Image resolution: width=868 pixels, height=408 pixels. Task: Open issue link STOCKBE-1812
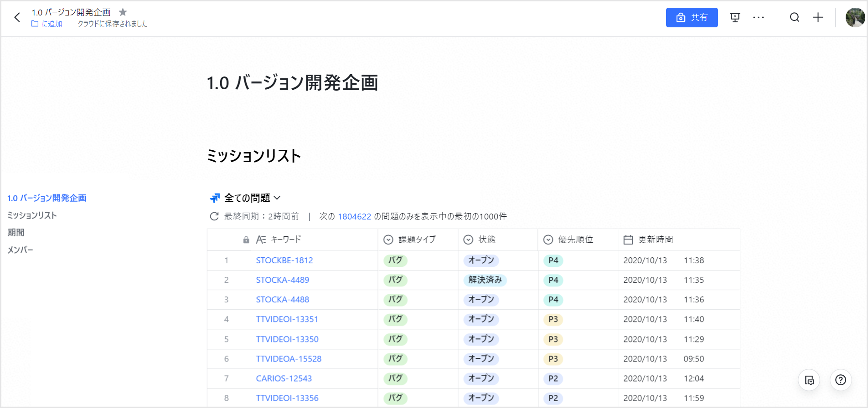click(x=284, y=260)
